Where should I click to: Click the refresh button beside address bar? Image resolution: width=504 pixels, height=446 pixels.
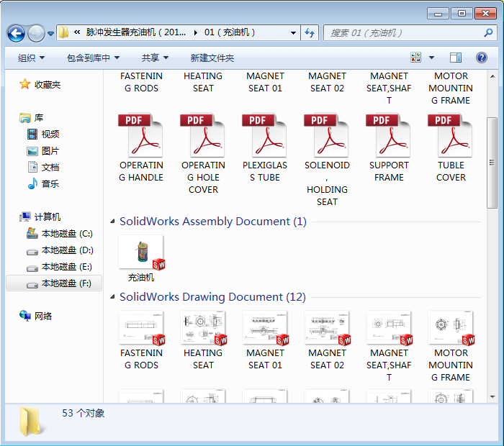click(310, 33)
